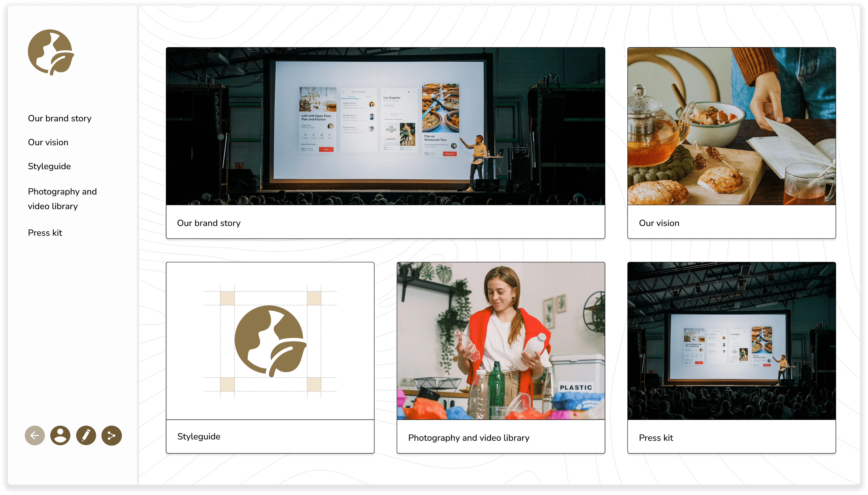Viewport: 868px width, 495px height.
Task: Click the 'Our brand story' card title
Action: point(209,223)
